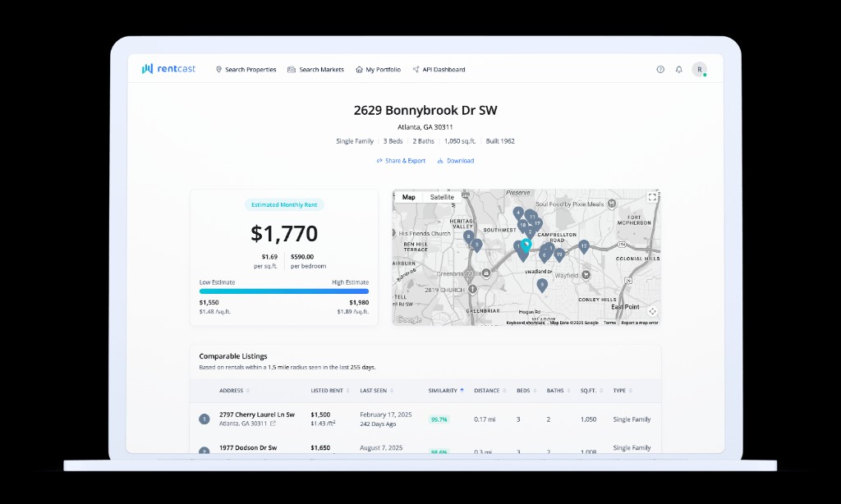This screenshot has width=841, height=504.
Task: Click the Download link
Action: coord(455,161)
